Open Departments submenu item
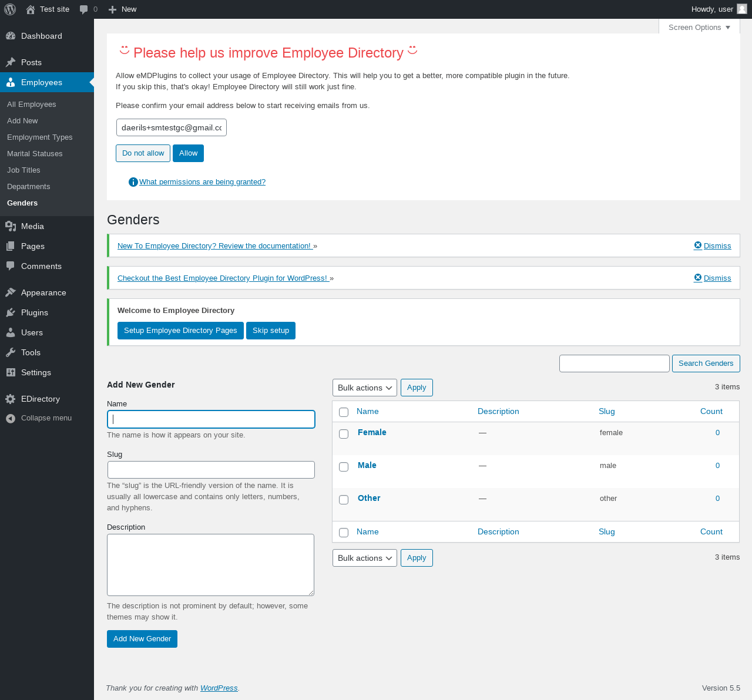The width and height of the screenshot is (752, 700). click(x=29, y=187)
